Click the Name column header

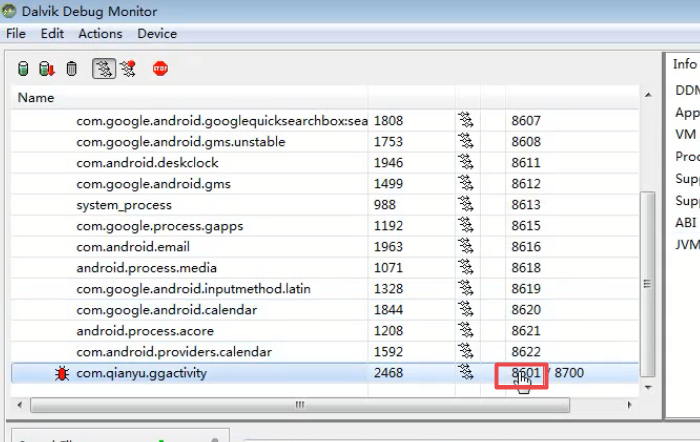click(x=189, y=97)
